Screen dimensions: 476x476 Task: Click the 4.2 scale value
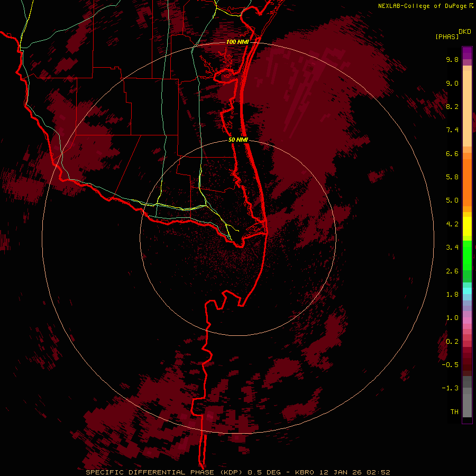(452, 224)
